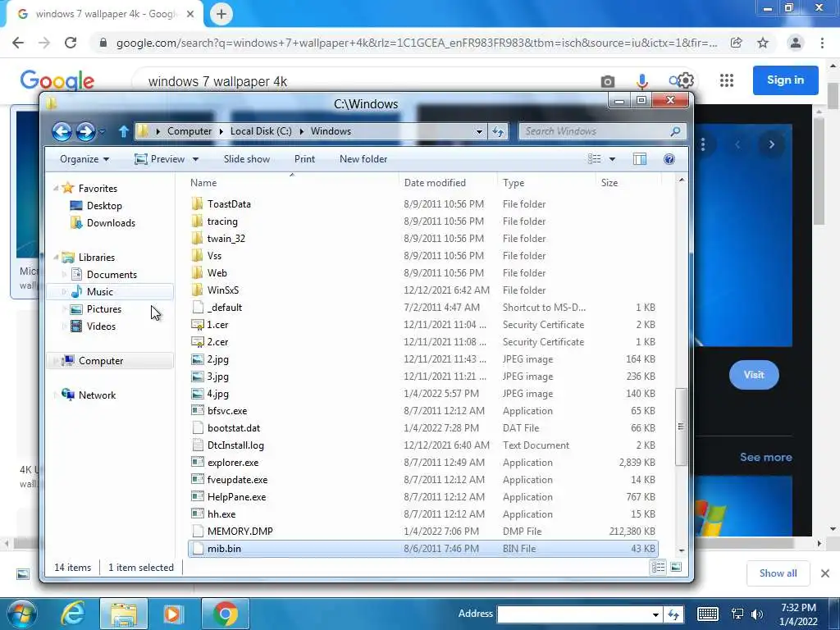Viewport: 840px width, 630px height.
Task: Click Show all downloads button
Action: tap(778, 573)
